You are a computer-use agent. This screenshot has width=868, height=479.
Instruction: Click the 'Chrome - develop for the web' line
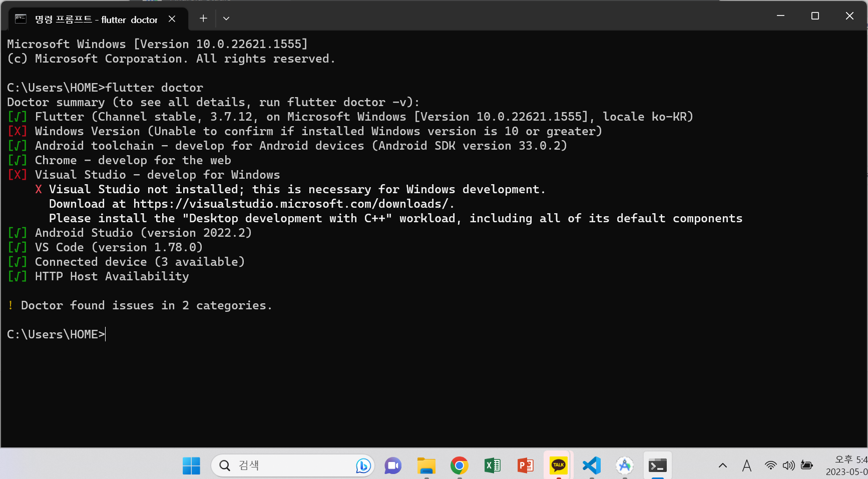coord(119,160)
